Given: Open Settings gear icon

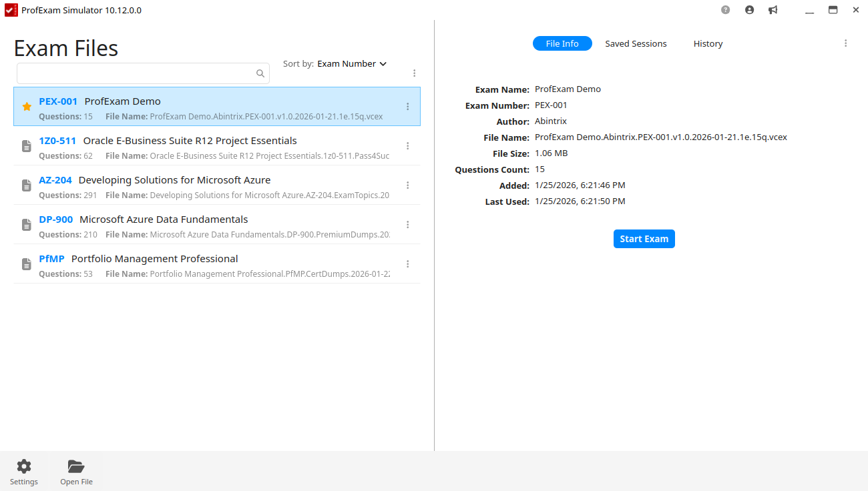Looking at the screenshot, I should click(24, 466).
